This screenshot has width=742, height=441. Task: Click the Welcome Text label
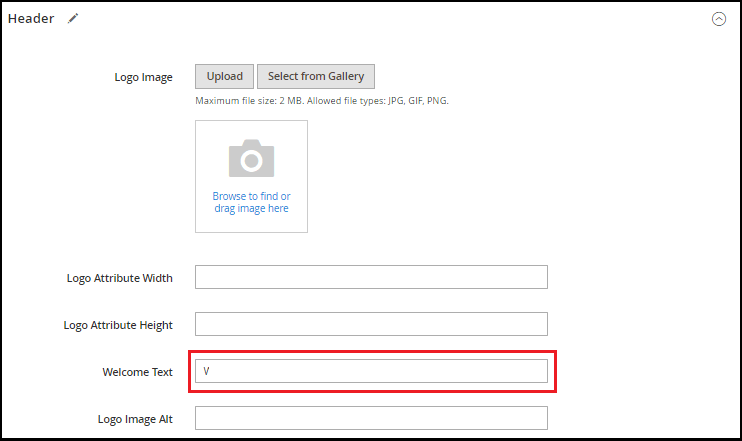[x=137, y=372]
